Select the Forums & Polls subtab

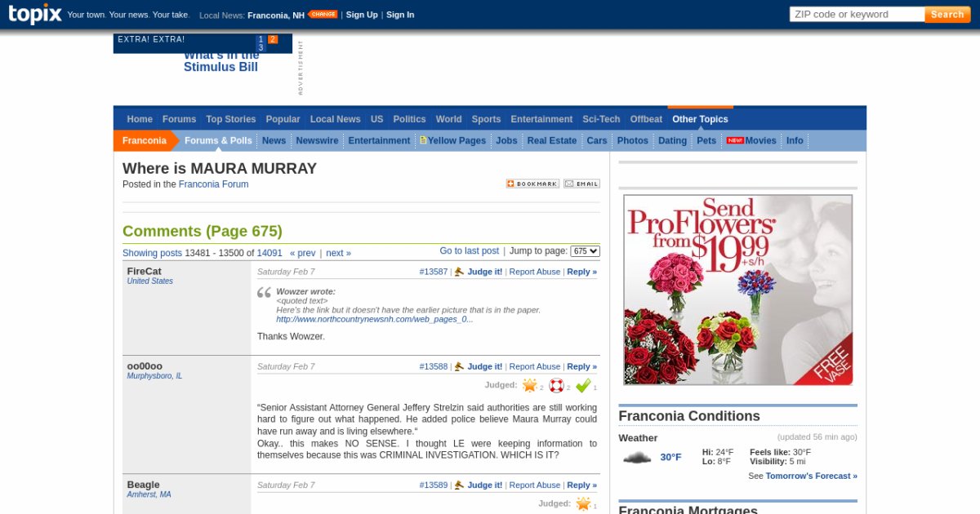coord(218,140)
